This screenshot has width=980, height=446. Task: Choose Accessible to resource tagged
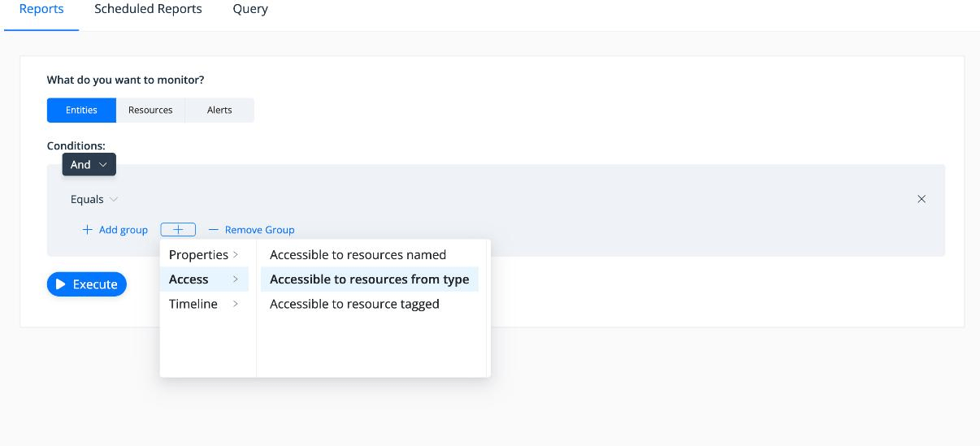(x=370, y=304)
